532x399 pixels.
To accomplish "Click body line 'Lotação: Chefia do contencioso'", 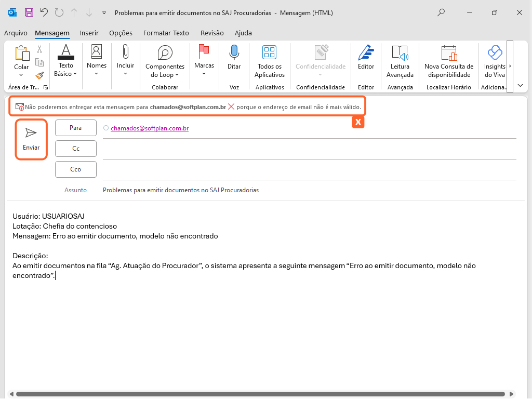I will click(65, 227).
